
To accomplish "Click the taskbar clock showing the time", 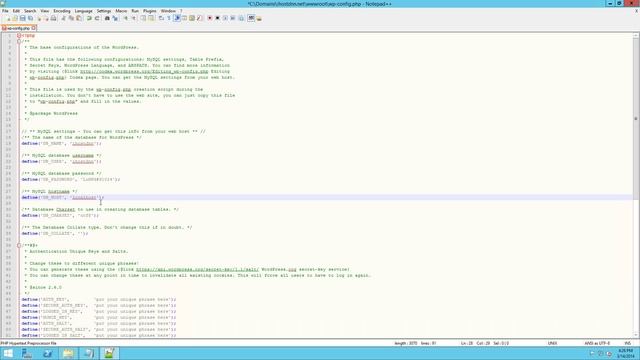I will pyautogui.click(x=625, y=353).
